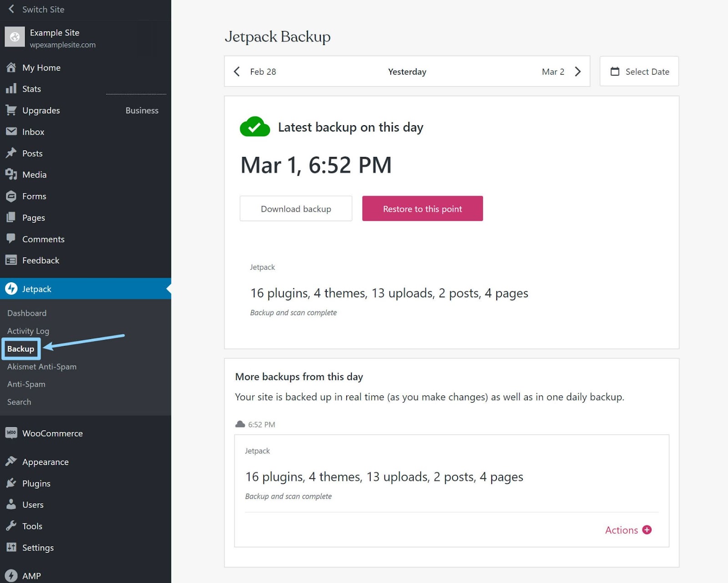
Task: Click the Select Date button
Action: pyautogui.click(x=639, y=71)
